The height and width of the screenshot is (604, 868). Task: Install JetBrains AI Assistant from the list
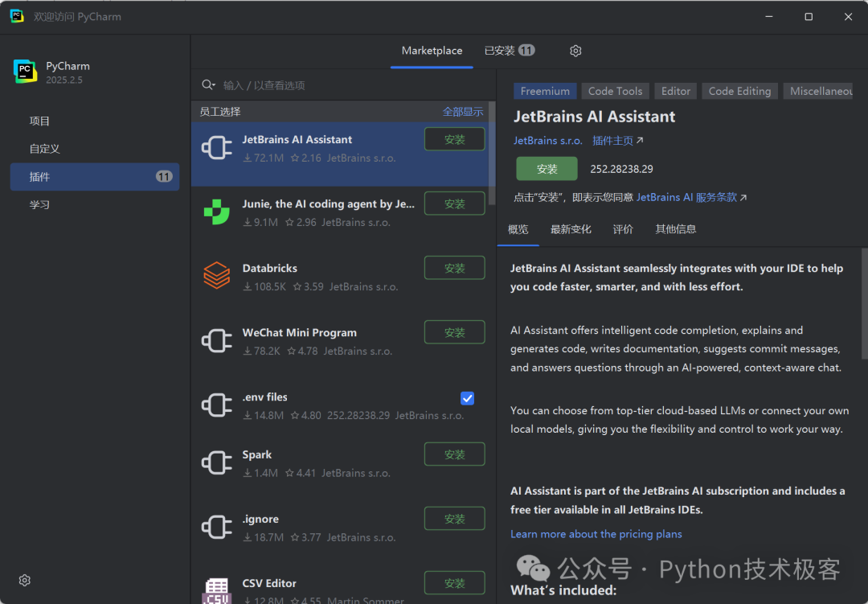(454, 140)
